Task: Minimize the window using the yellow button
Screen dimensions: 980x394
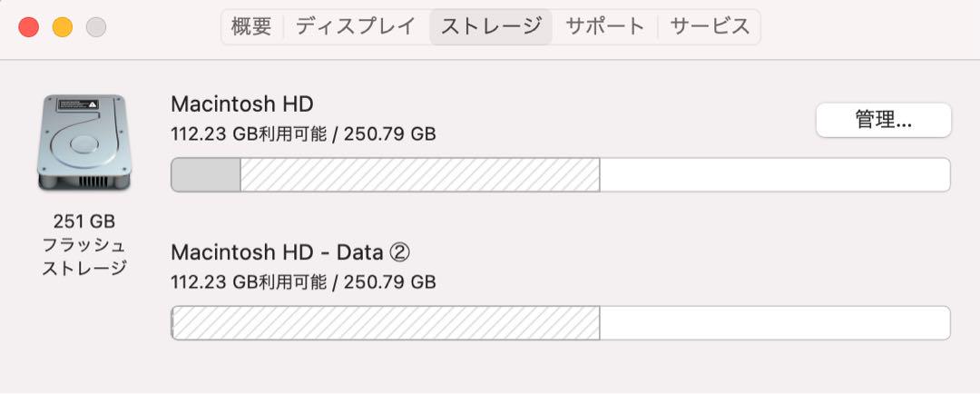Action: point(63,27)
